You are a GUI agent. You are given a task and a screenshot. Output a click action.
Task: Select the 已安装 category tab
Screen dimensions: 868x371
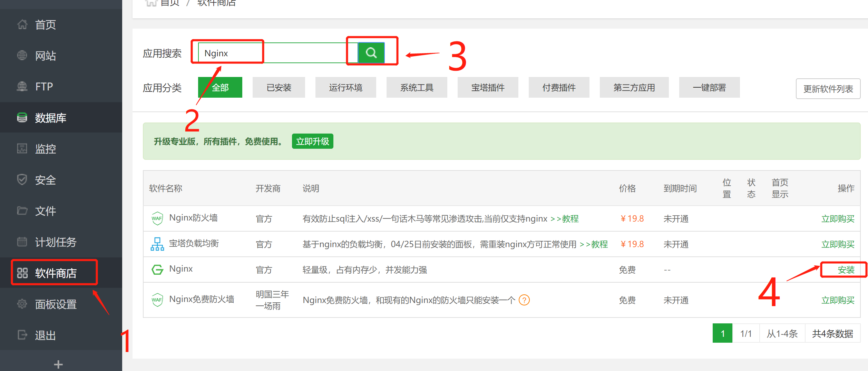(279, 88)
